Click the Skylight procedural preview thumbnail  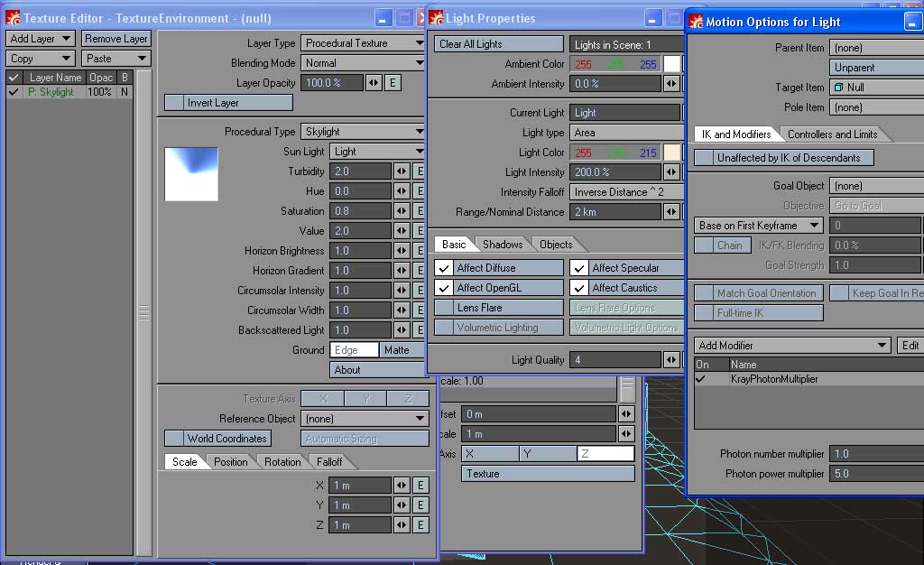(x=191, y=174)
